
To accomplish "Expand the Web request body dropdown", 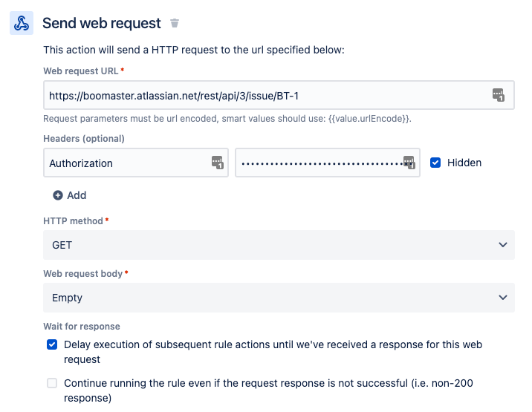I will point(279,298).
